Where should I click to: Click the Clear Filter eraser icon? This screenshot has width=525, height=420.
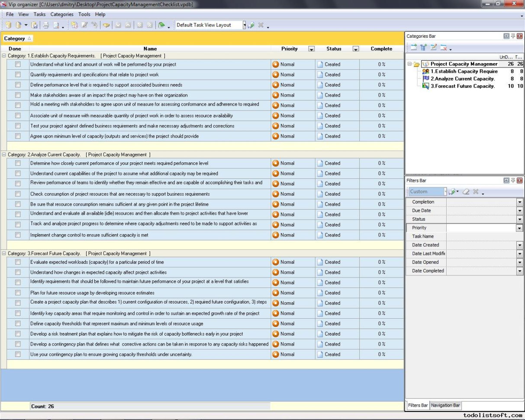[x=466, y=192]
